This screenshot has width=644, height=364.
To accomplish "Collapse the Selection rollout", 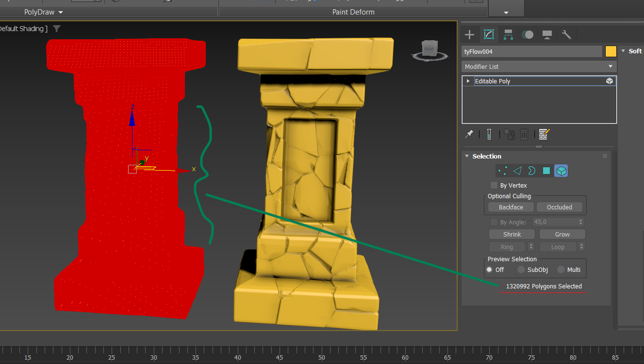I will point(467,156).
